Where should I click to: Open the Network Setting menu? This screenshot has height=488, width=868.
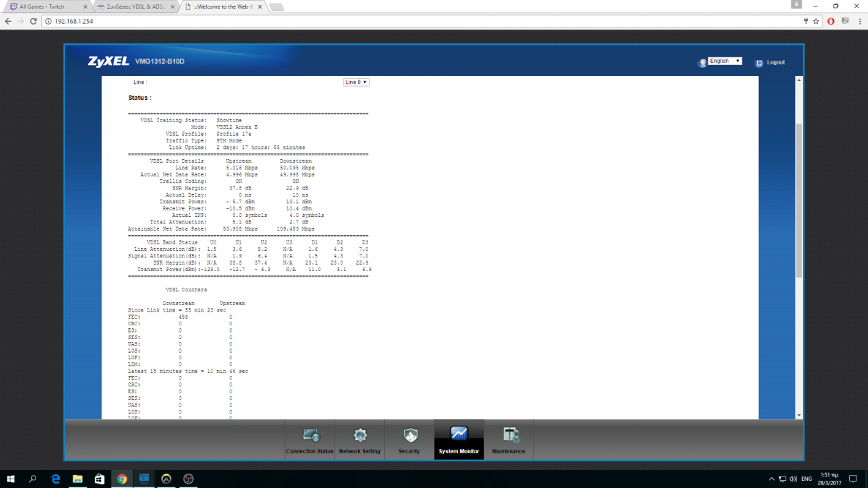coord(359,440)
